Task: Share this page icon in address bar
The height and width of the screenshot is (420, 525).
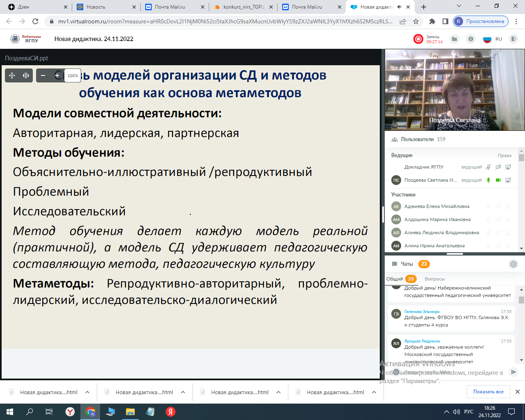Action: click(x=403, y=21)
